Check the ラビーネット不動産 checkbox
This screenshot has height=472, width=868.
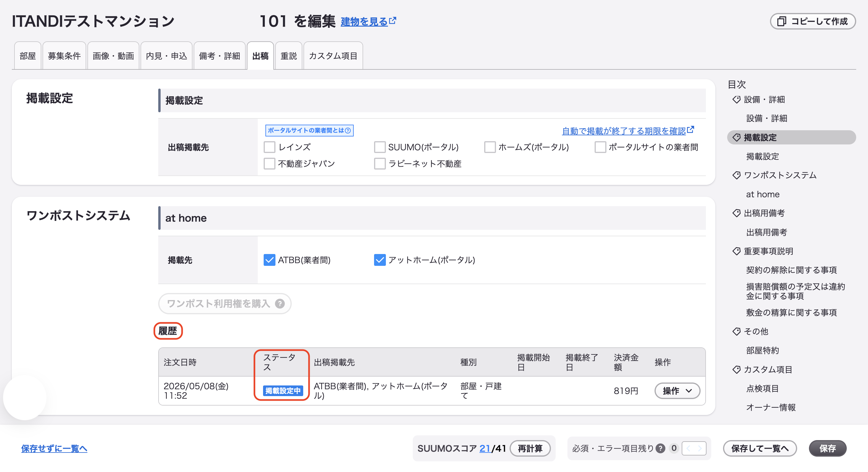(x=380, y=164)
